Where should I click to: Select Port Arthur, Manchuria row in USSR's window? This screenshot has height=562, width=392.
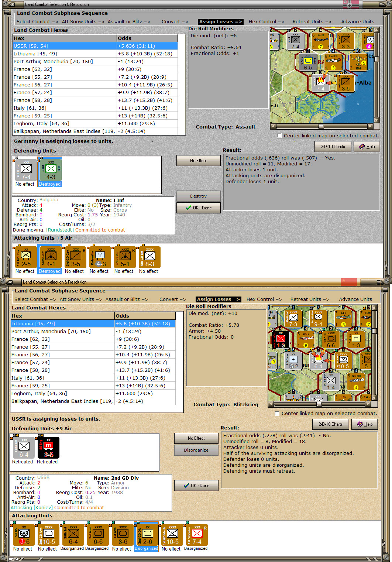[x=93, y=332]
